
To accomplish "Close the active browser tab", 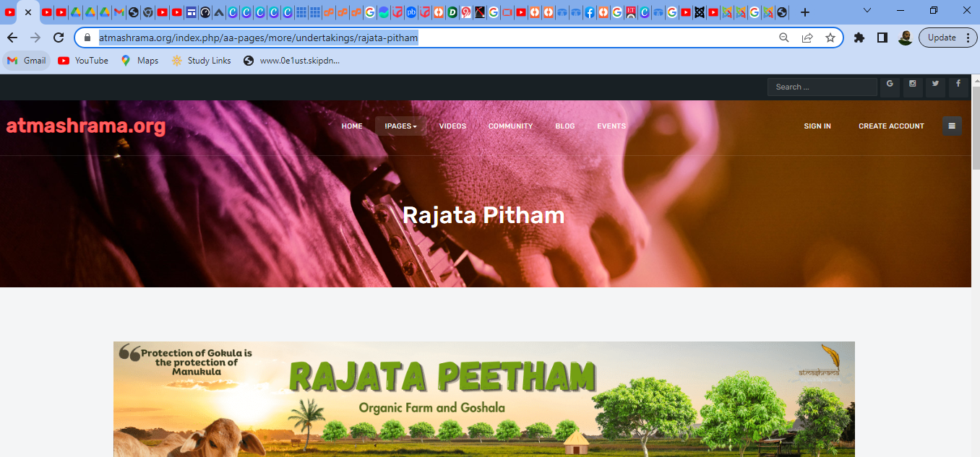I will [x=28, y=12].
